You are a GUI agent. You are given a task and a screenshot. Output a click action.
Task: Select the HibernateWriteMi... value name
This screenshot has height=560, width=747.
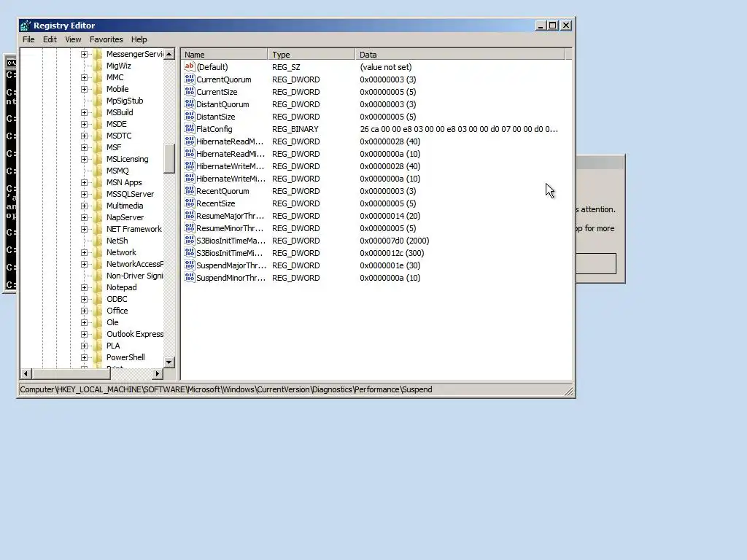pos(231,179)
